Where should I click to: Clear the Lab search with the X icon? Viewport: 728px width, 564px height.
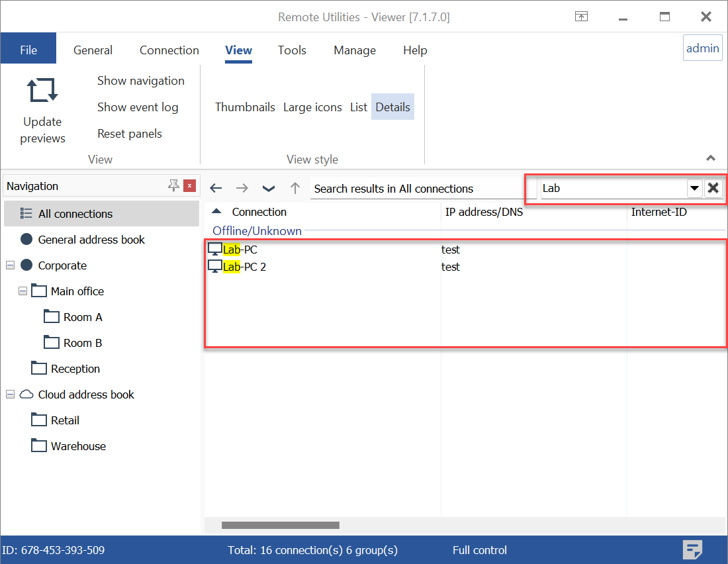713,188
